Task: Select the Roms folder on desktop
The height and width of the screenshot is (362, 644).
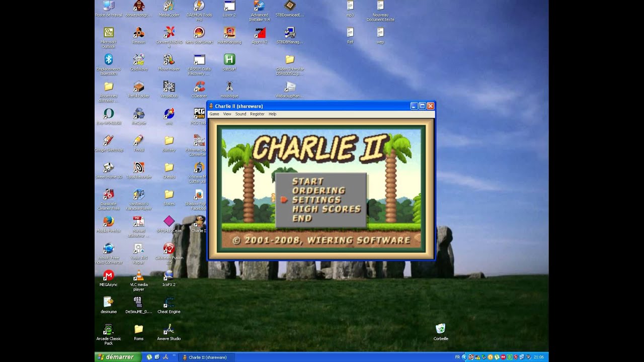Action: coord(139,332)
